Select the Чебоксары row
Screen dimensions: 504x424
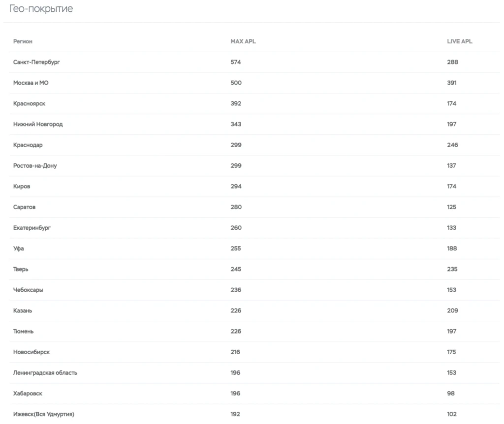254,290
